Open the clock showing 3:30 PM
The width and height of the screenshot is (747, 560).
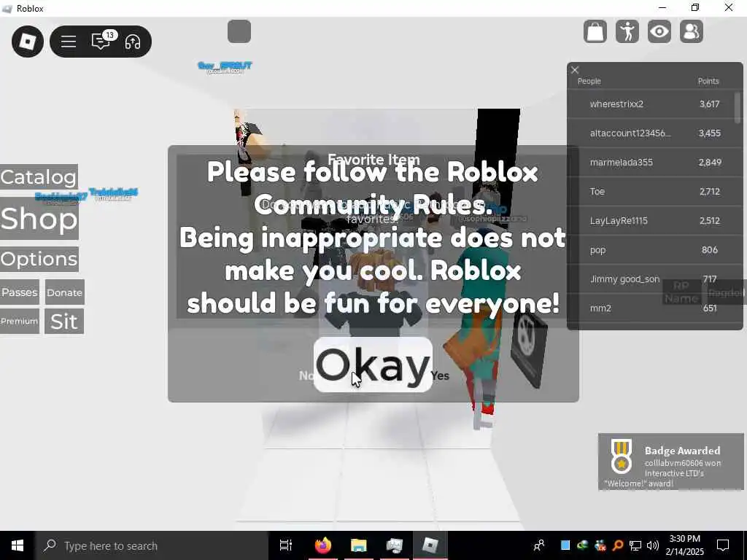tap(684, 545)
